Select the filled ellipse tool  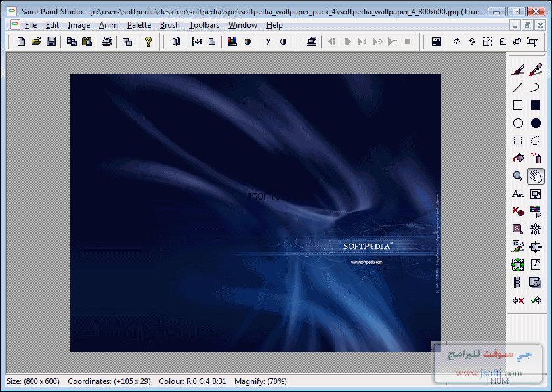click(x=536, y=123)
